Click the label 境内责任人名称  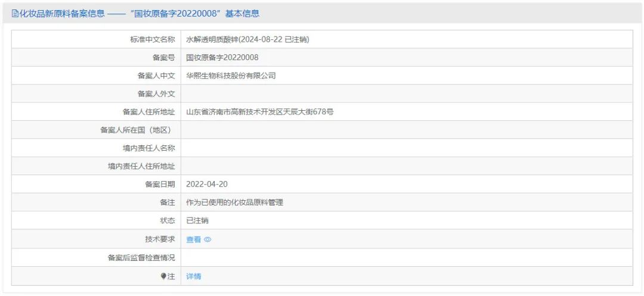click(148, 148)
